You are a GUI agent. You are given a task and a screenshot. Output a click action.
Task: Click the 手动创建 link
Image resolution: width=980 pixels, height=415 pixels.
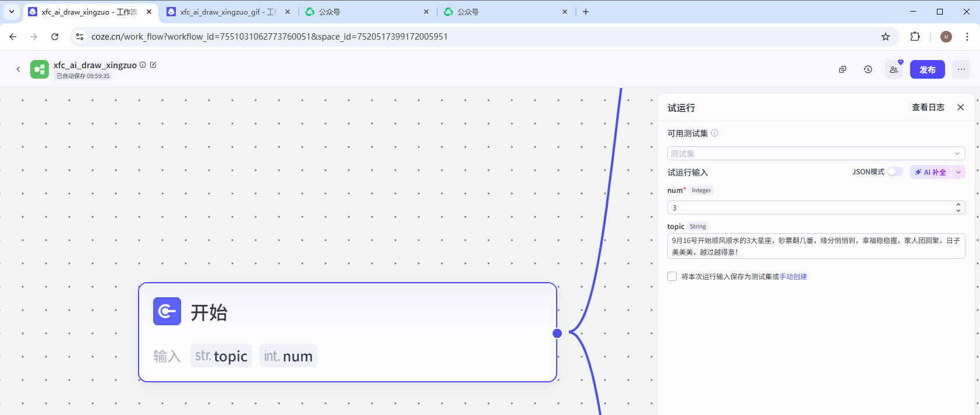(x=793, y=277)
